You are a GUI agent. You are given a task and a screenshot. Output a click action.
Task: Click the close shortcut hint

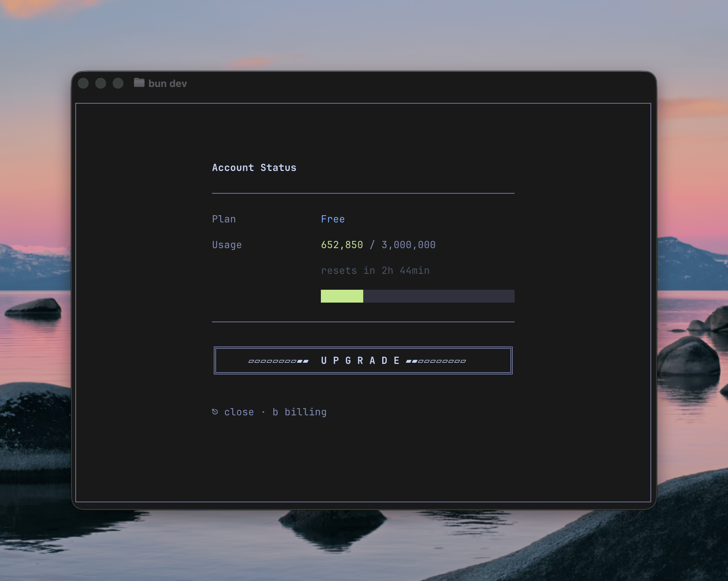[233, 412]
